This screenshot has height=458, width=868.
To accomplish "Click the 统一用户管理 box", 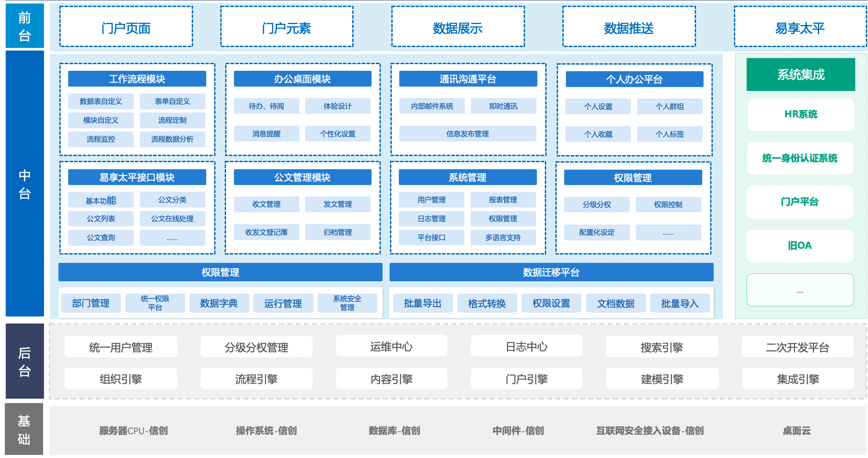I will (x=121, y=347).
